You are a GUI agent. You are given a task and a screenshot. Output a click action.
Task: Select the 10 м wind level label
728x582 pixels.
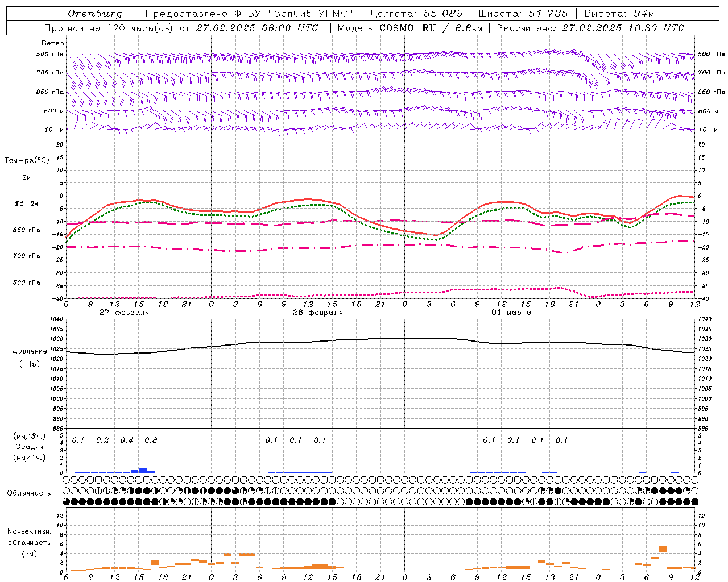click(55, 130)
